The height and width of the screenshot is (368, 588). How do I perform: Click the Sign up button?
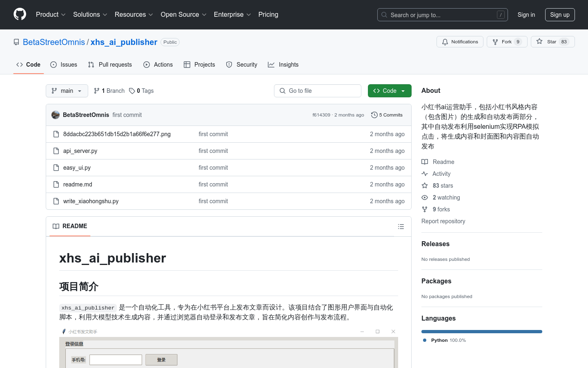pos(560,15)
